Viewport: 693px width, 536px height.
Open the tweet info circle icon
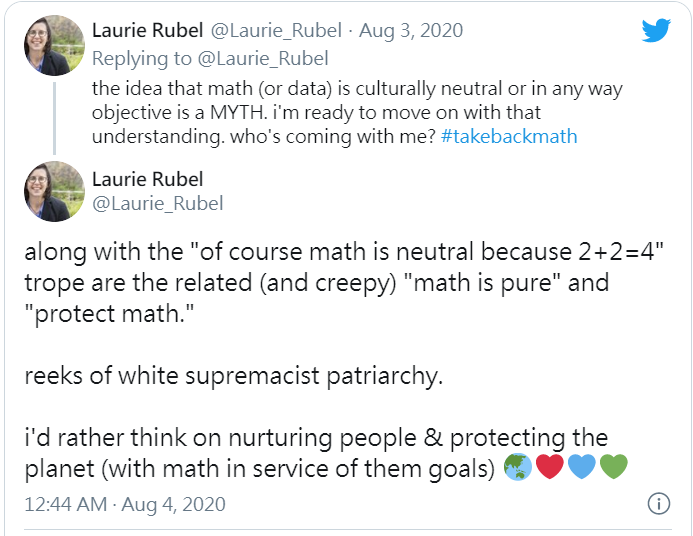coord(659,504)
